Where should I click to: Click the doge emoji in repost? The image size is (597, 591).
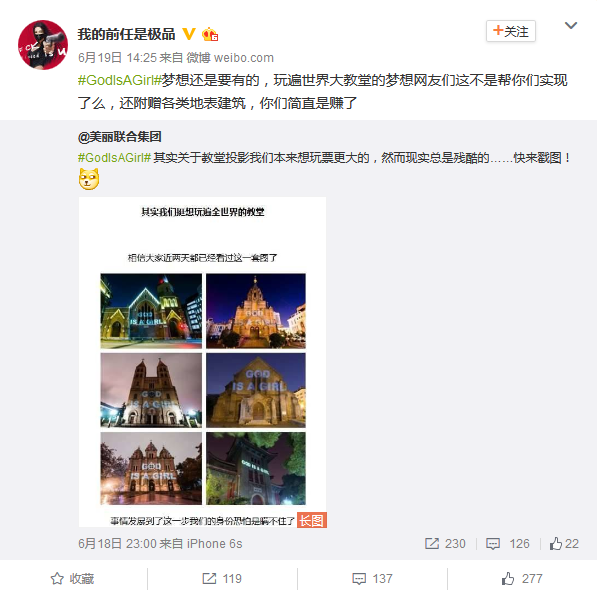[x=89, y=179]
